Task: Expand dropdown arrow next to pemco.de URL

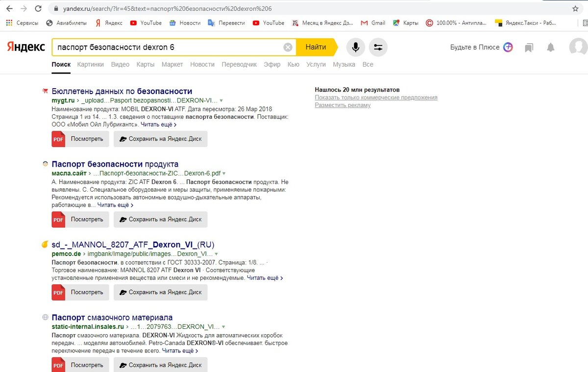Action: tap(217, 254)
